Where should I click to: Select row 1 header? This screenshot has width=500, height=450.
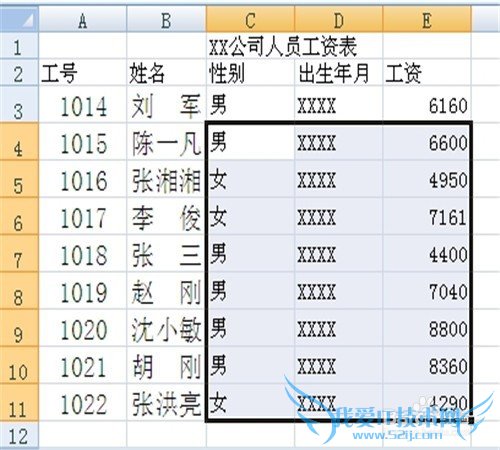pyautogui.click(x=19, y=46)
